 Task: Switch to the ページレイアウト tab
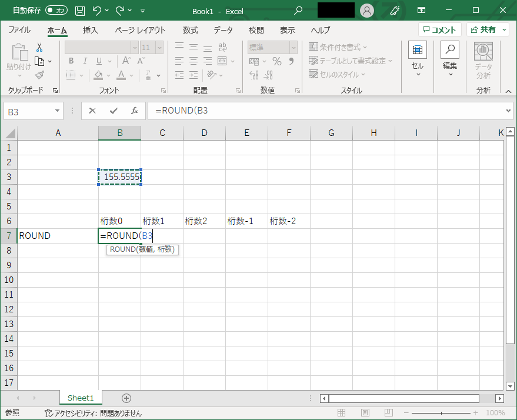140,30
